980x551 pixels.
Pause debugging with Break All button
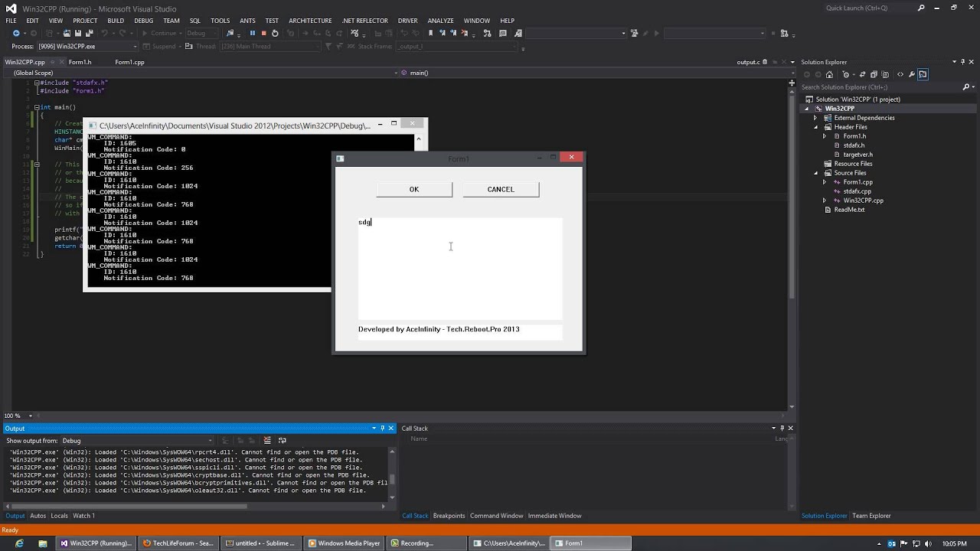pos(252,33)
